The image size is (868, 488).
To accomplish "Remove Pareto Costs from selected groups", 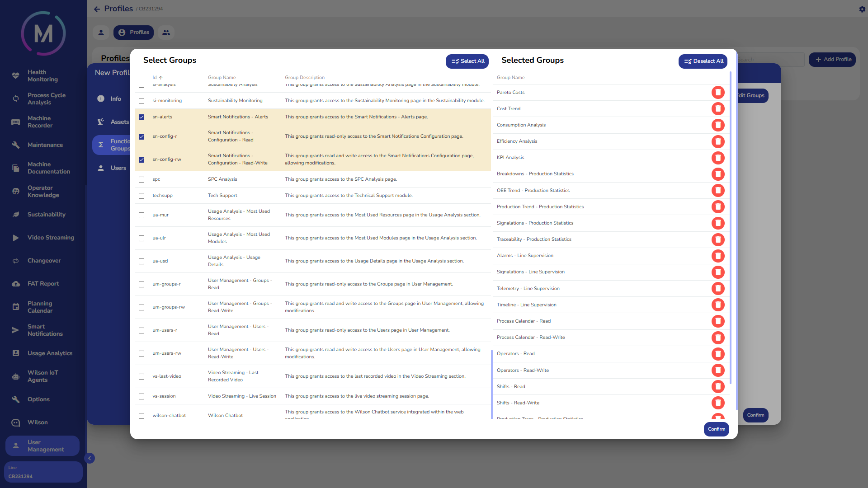I will [x=718, y=93].
